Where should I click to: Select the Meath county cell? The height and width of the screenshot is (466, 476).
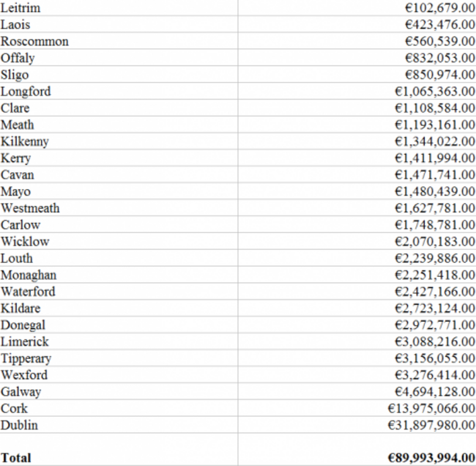coord(119,125)
